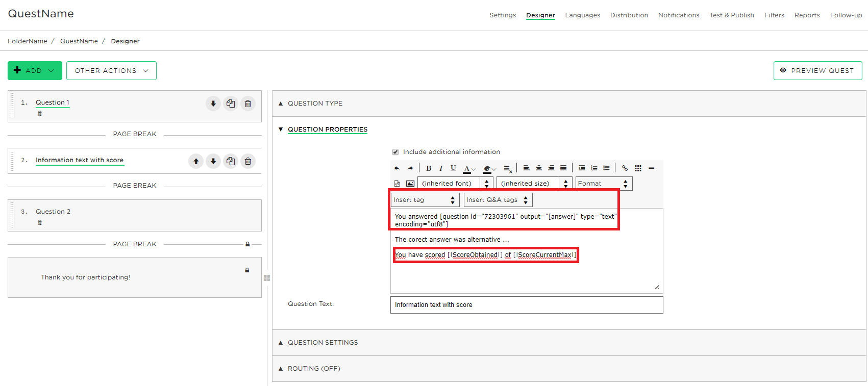Open Follow-up tab

tap(846, 15)
